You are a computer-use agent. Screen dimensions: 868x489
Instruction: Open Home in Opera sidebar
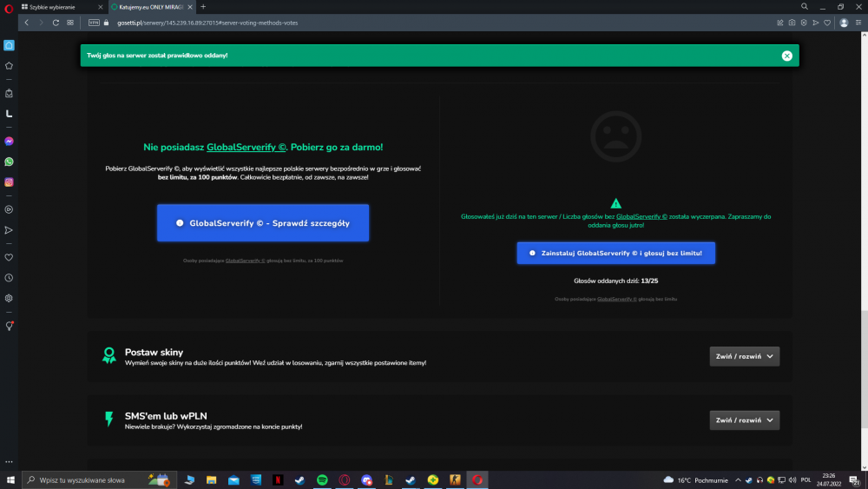tap(9, 45)
